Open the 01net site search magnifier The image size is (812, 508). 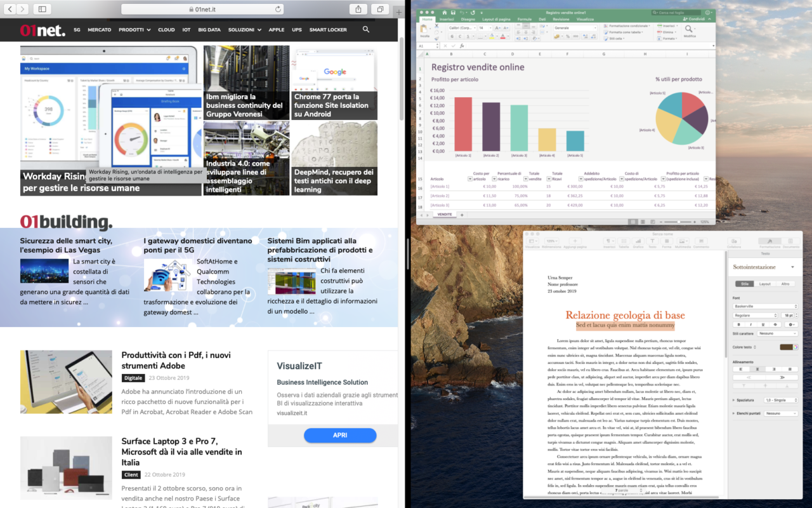point(366,29)
